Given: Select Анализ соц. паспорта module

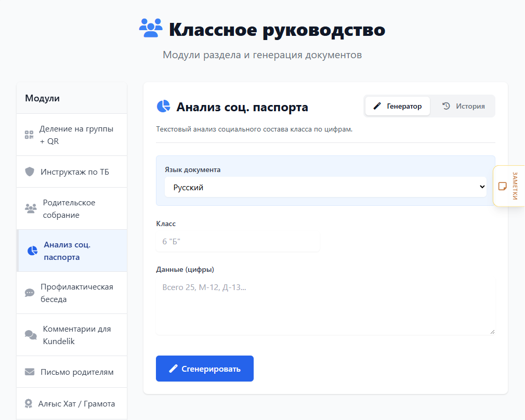Looking at the screenshot, I should [x=72, y=251].
